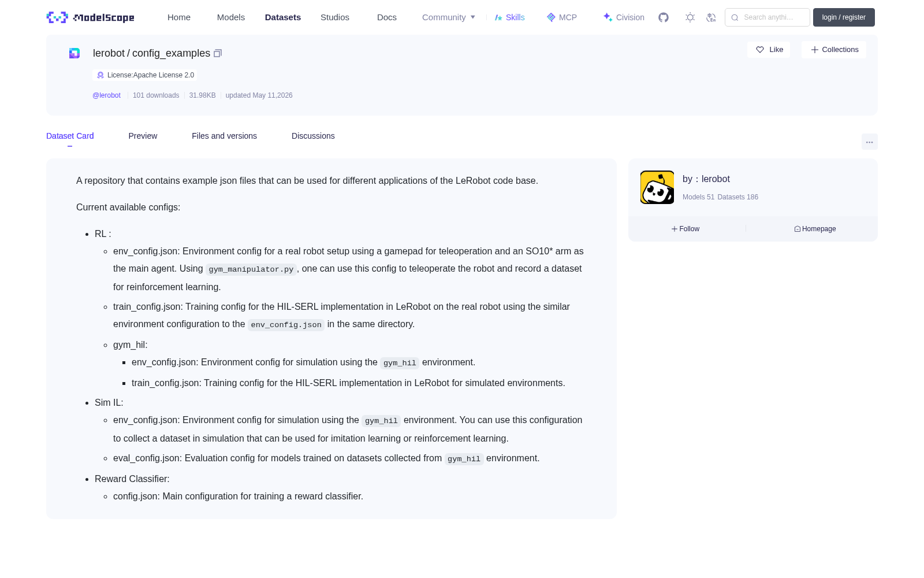Click 'Current available configs:' text

point(128,208)
